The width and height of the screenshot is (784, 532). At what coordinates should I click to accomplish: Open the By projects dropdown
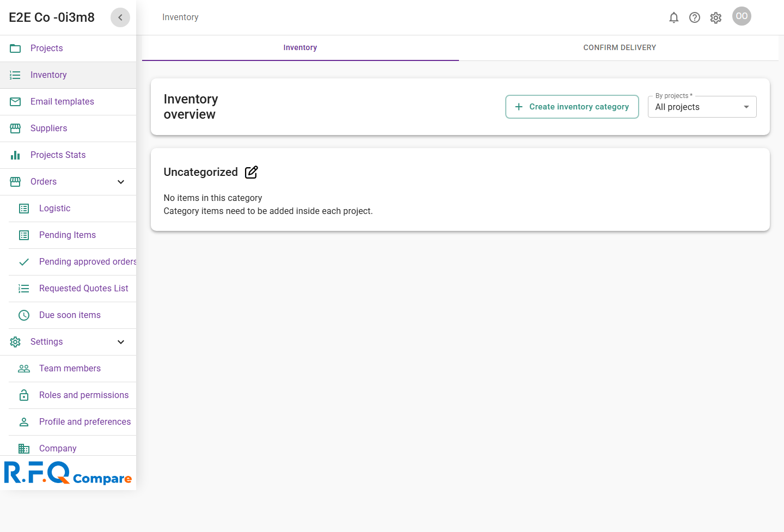[x=702, y=107]
